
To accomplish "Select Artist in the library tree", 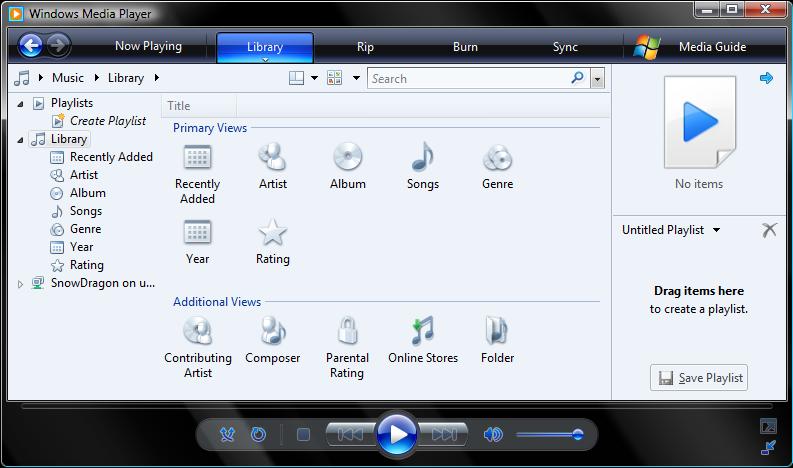I will pos(83,175).
